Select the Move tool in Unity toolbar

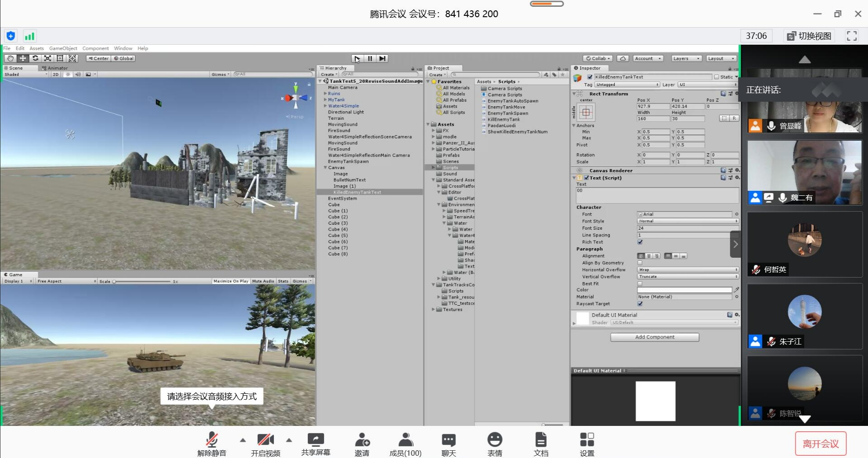click(x=23, y=58)
